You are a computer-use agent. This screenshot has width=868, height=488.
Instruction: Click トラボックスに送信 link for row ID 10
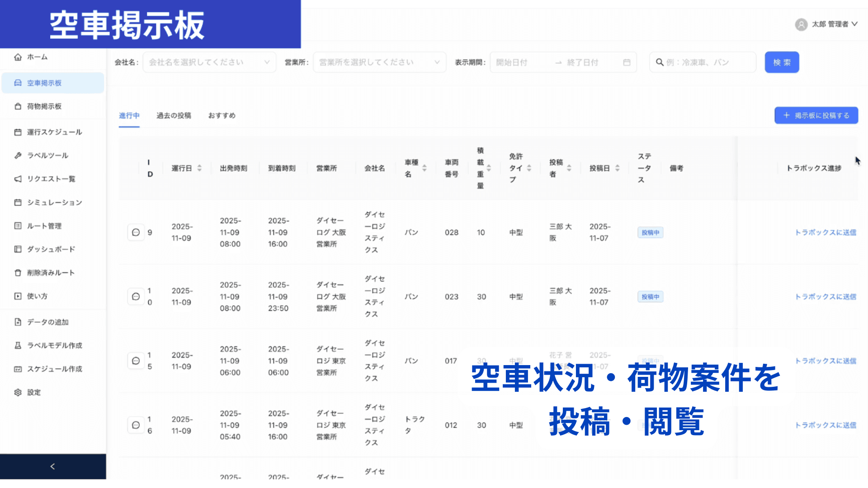(826, 296)
